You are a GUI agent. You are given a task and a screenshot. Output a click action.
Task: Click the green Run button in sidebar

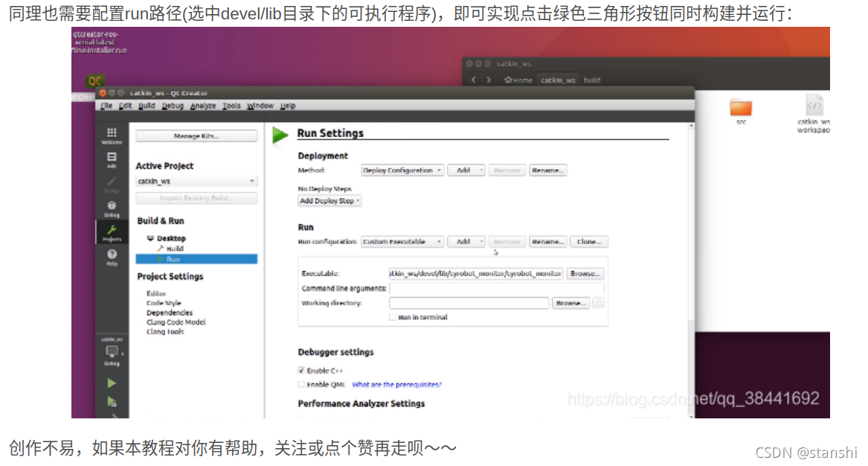click(112, 383)
